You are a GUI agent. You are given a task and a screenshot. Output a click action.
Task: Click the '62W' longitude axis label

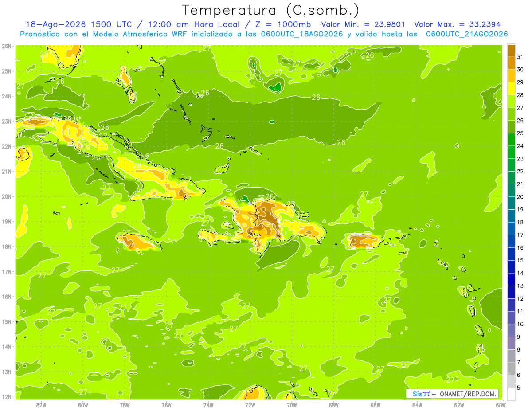pos(459,405)
